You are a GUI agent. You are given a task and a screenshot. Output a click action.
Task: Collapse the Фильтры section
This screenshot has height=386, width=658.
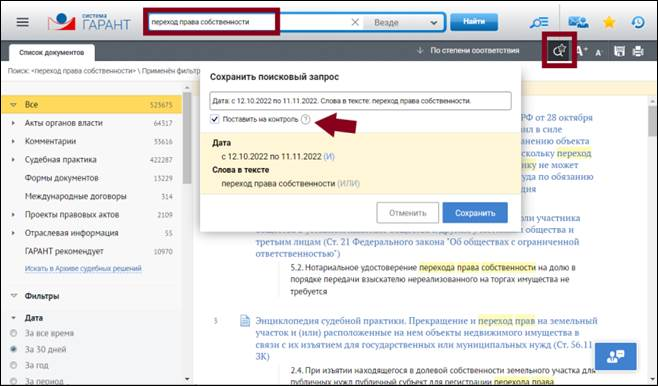pyautogui.click(x=13, y=296)
